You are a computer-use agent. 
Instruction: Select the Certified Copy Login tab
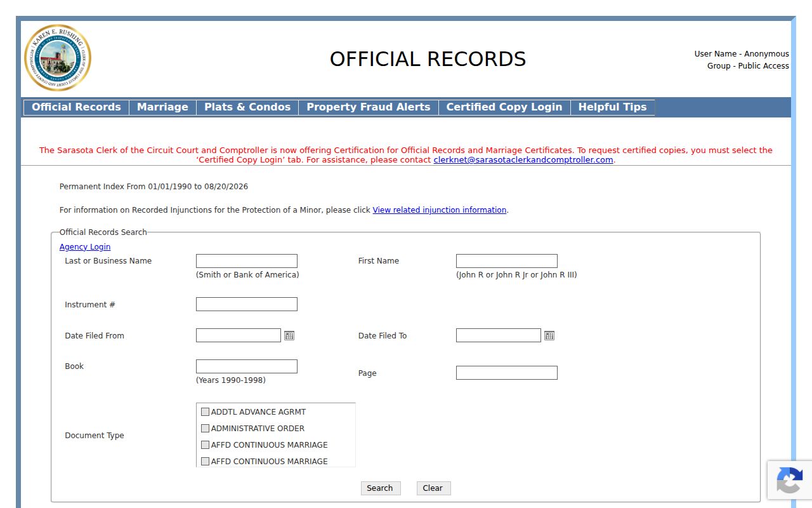pyautogui.click(x=504, y=107)
